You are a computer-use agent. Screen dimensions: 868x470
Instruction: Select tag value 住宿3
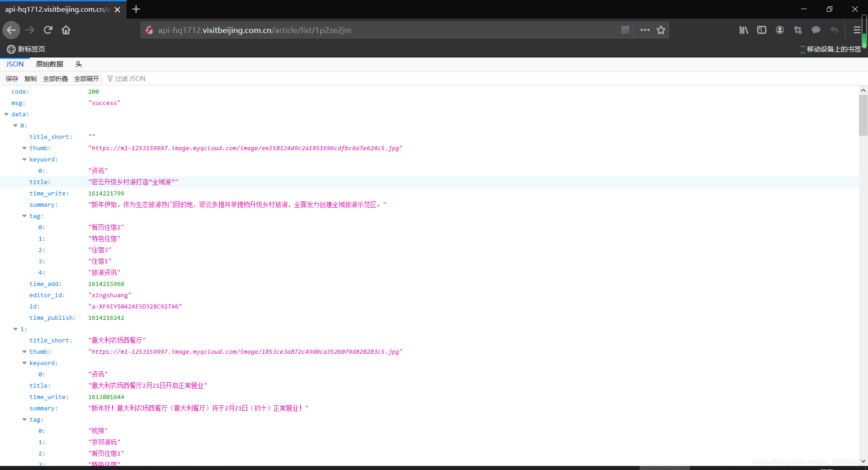pos(100,250)
